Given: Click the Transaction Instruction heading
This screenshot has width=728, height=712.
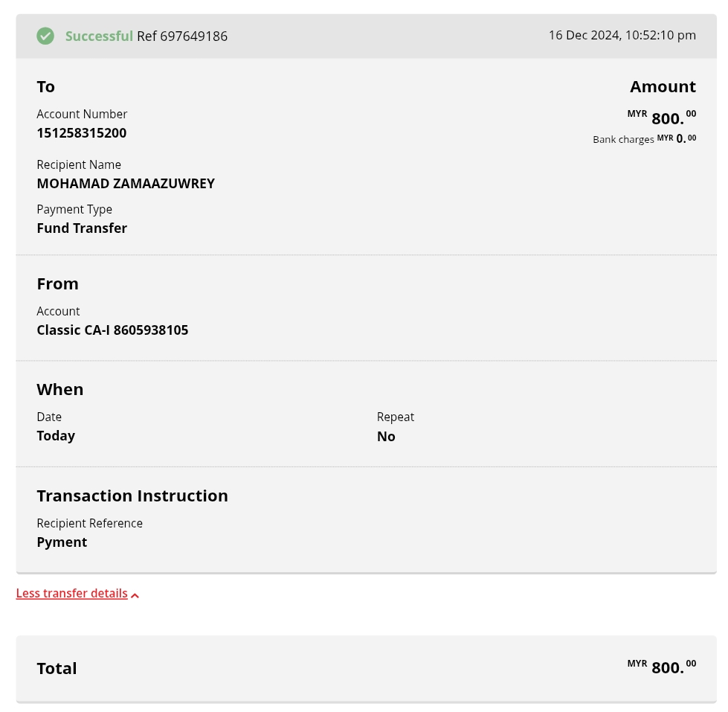Looking at the screenshot, I should click(x=132, y=495).
